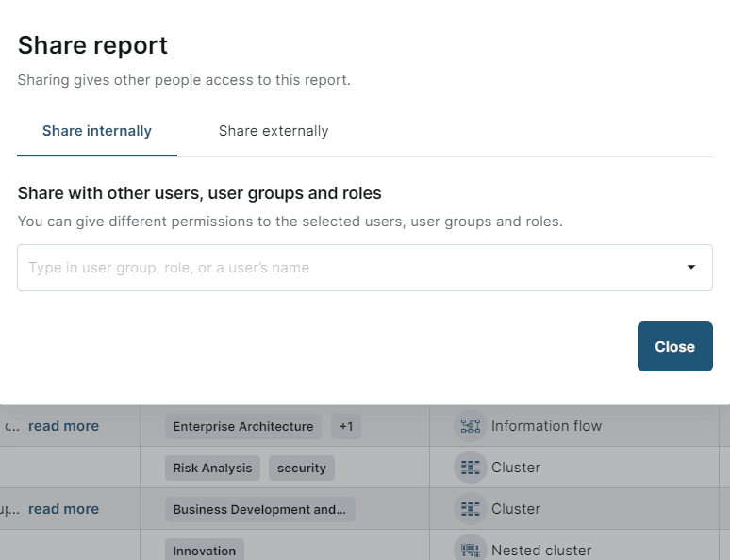Click the Cluster label in Risk Analysis row
This screenshot has height=560, width=730.
point(516,468)
